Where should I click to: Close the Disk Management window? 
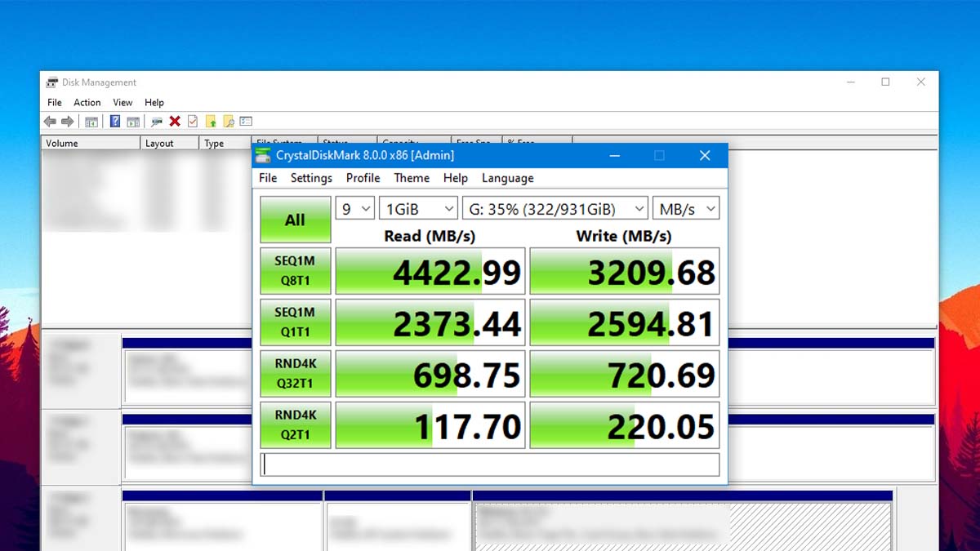point(920,82)
